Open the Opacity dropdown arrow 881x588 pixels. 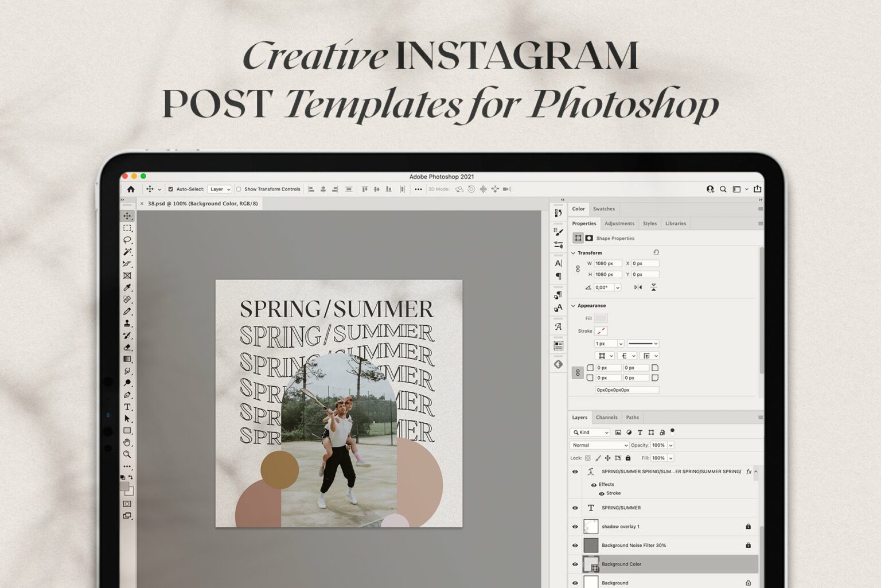click(671, 445)
